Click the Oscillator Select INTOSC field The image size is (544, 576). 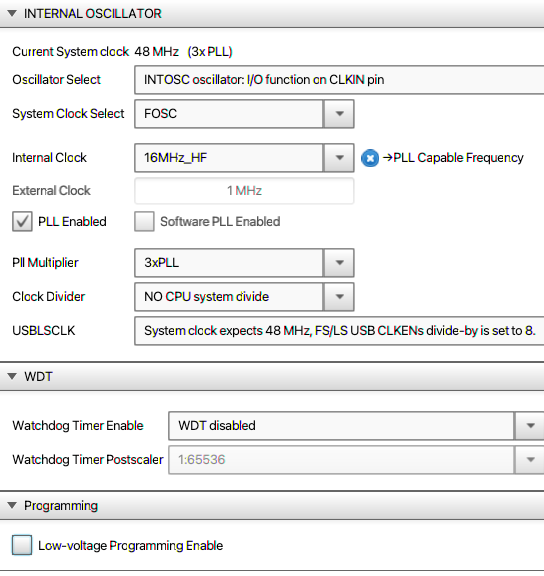pyautogui.click(x=339, y=80)
